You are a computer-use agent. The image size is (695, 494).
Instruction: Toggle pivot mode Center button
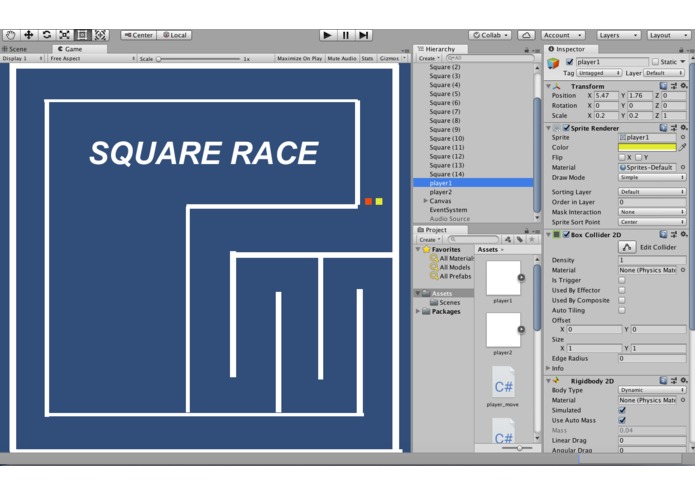coord(139,35)
